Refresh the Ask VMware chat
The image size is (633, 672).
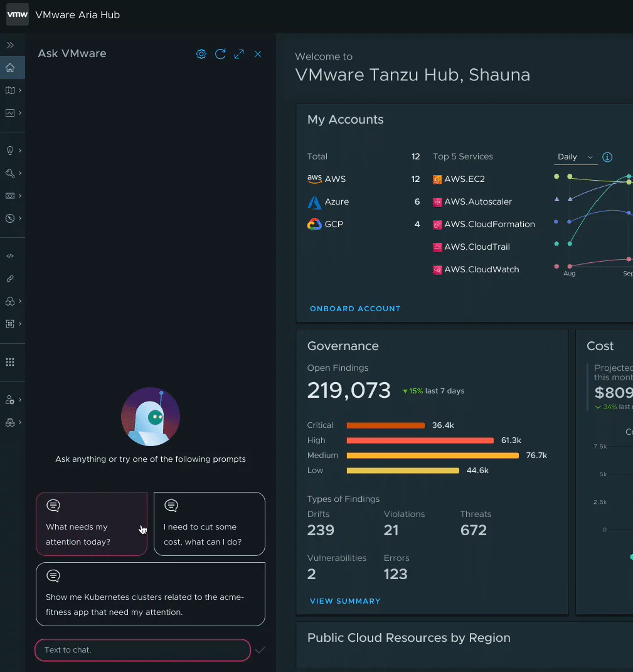pyautogui.click(x=220, y=54)
